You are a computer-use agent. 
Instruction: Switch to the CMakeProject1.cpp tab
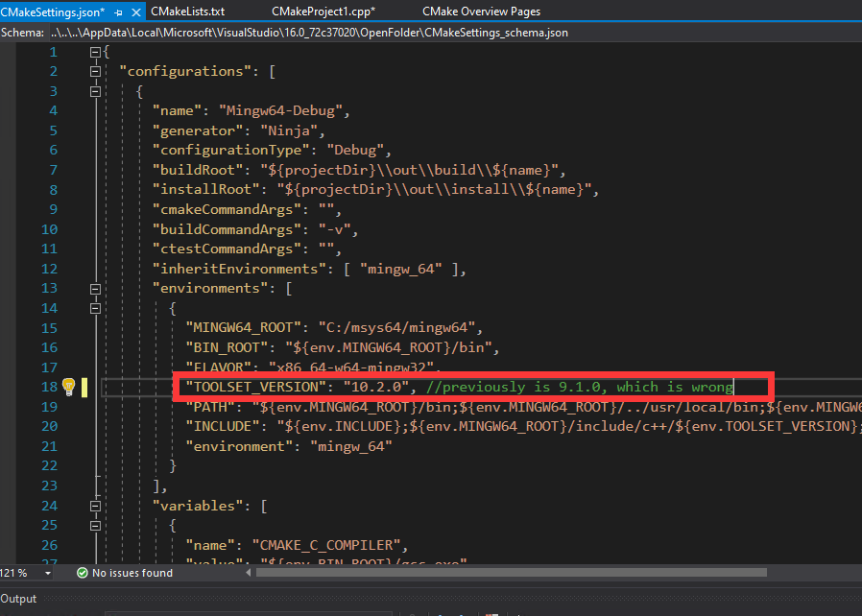click(323, 12)
